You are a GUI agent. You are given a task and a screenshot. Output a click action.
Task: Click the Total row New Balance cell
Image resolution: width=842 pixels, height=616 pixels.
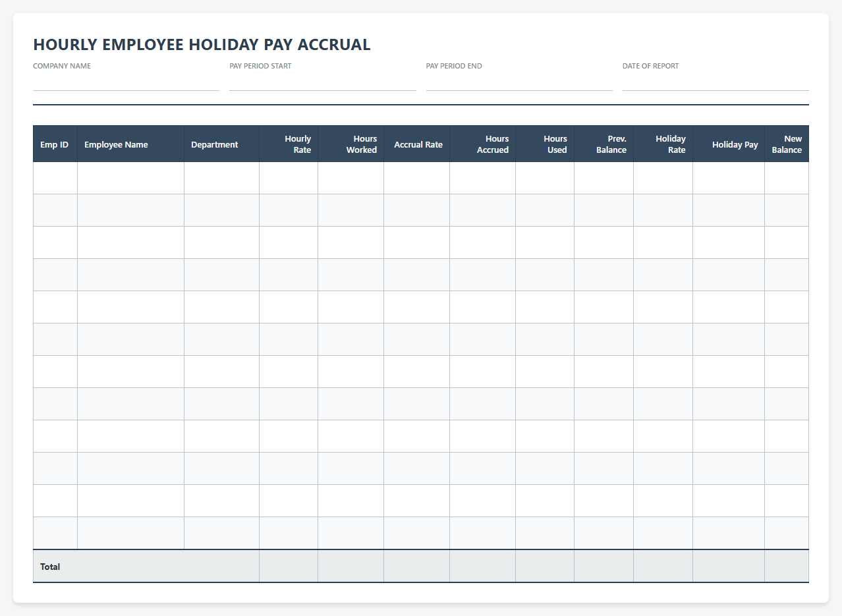pyautogui.click(x=787, y=567)
